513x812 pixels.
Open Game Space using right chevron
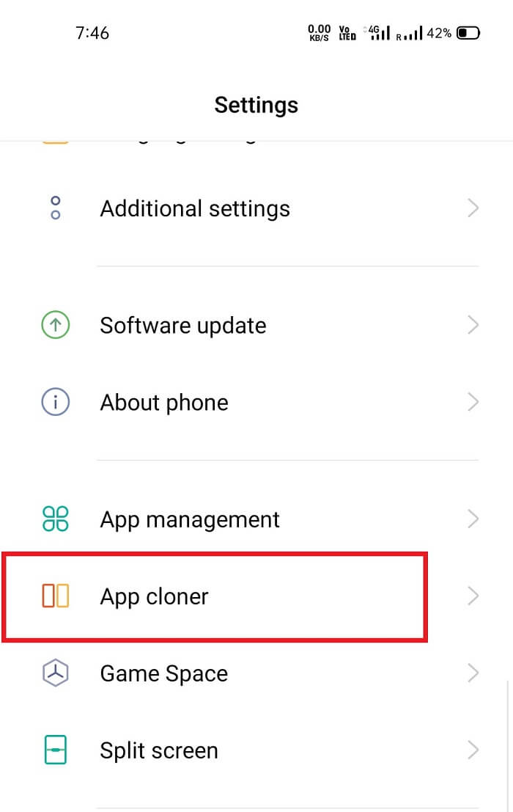coord(473,673)
